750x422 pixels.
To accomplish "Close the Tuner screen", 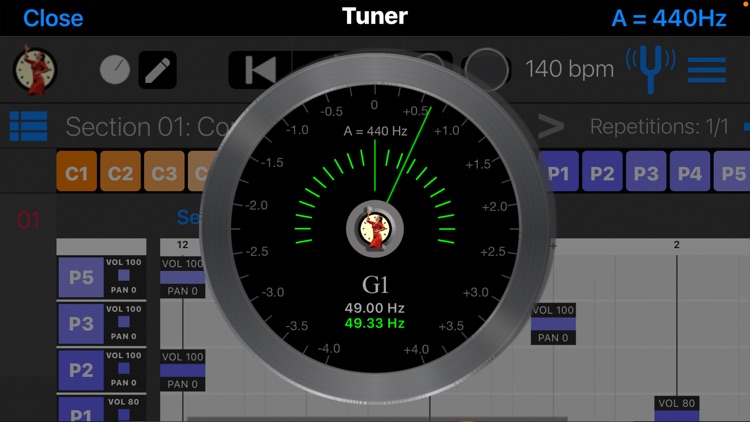I will coord(53,18).
